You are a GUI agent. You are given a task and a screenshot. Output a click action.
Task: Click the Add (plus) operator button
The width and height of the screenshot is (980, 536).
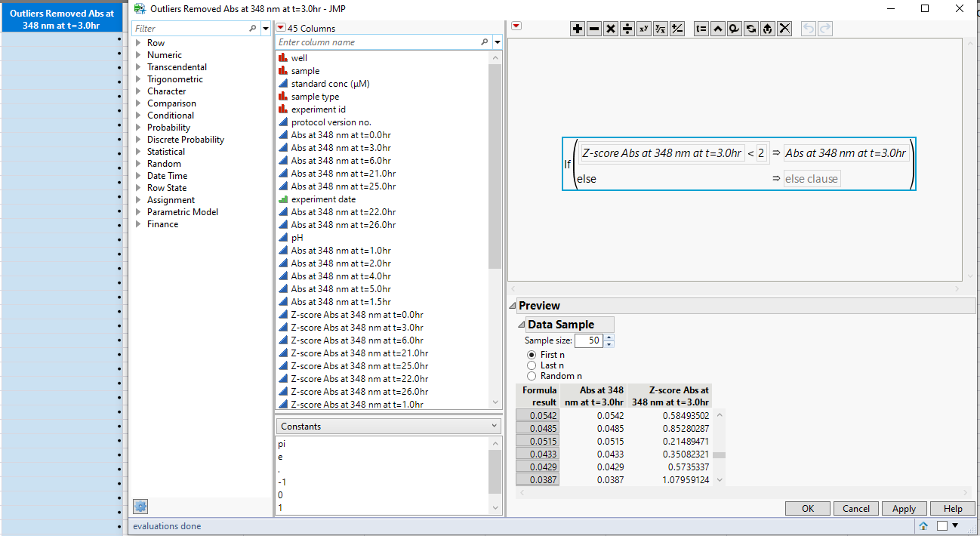(578, 29)
